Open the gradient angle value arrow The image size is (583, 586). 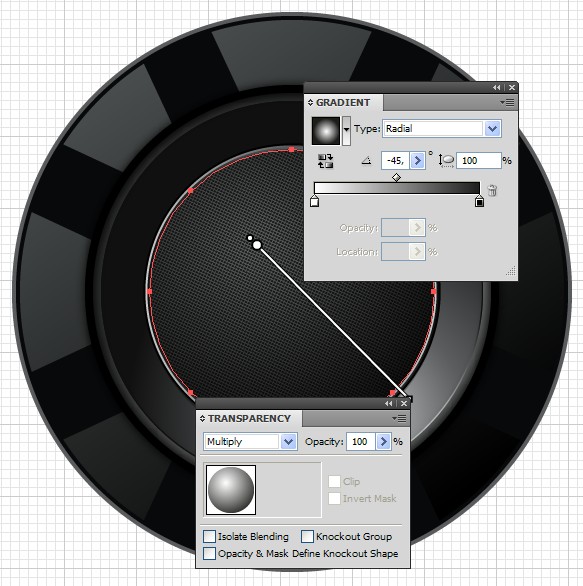[x=417, y=161]
